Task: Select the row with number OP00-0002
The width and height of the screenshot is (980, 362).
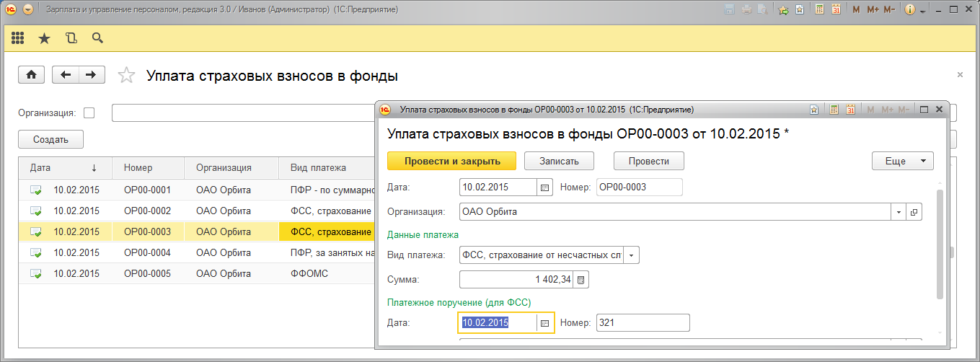Action: [x=197, y=211]
